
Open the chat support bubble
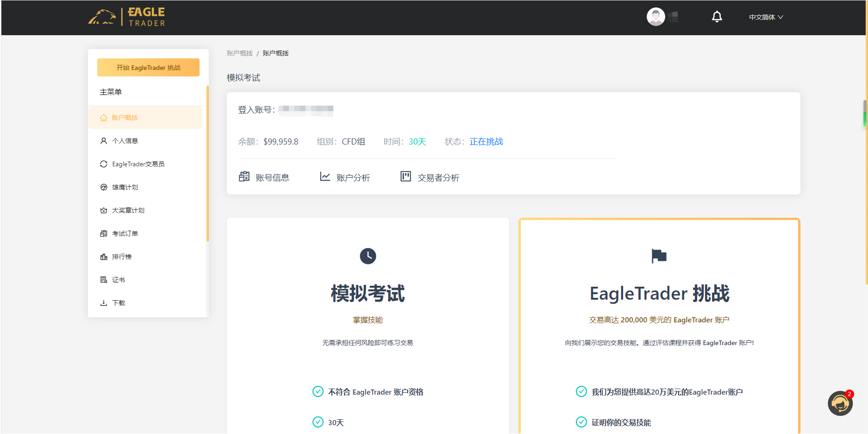point(840,403)
